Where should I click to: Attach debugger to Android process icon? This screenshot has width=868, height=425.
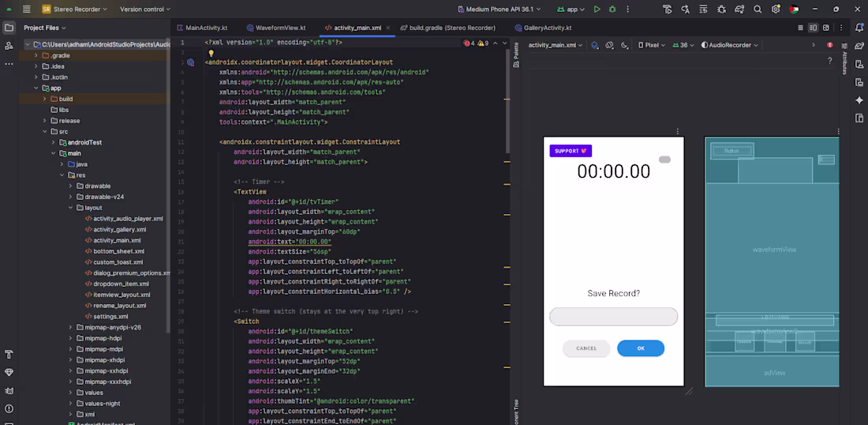[x=721, y=9]
